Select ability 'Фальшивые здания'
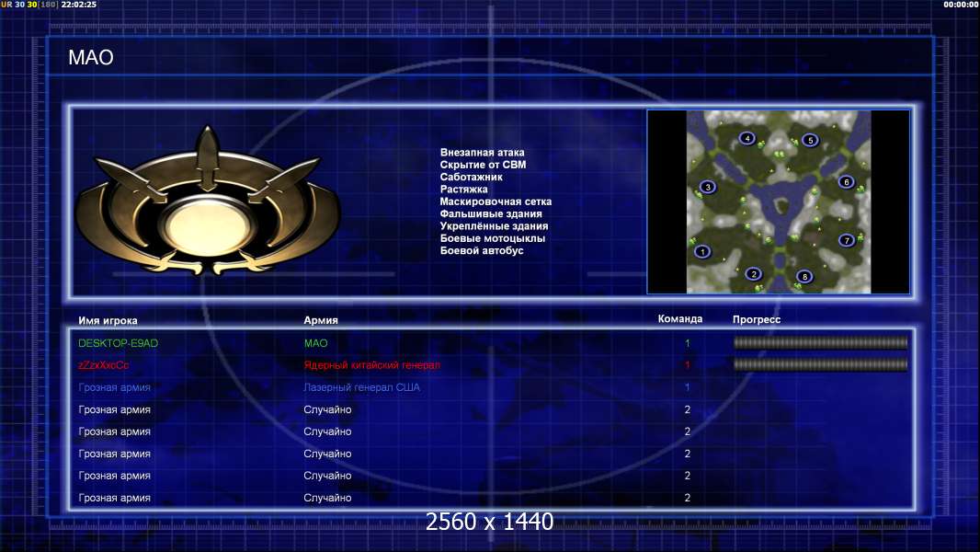980x552 pixels. (491, 213)
